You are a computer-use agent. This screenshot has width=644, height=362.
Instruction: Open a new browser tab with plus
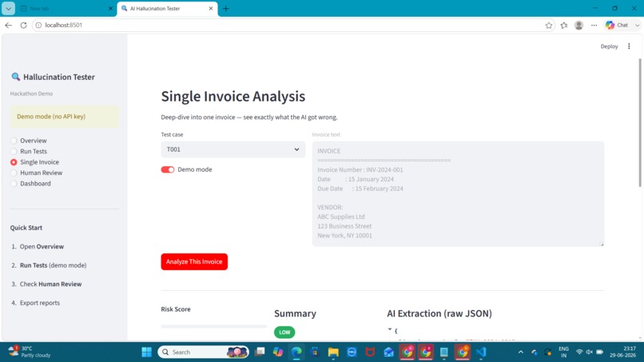[x=225, y=8]
